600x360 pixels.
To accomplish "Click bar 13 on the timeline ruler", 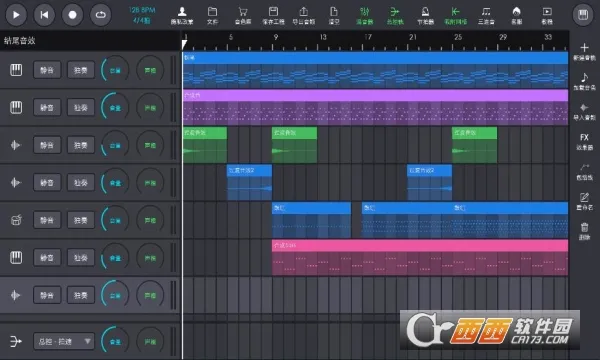I will [x=323, y=37].
